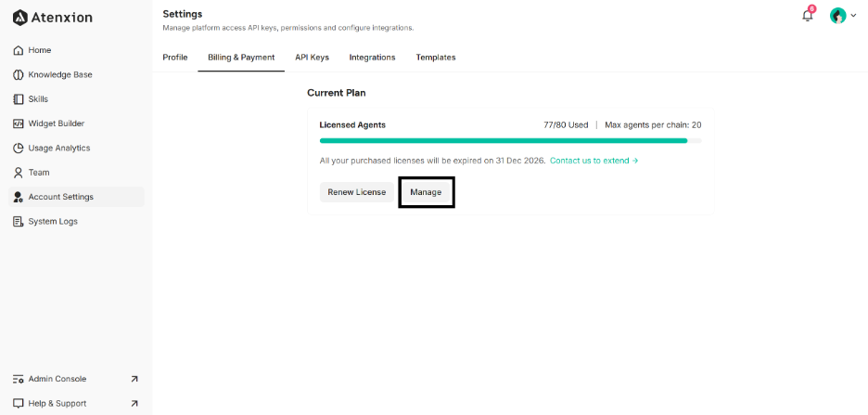Screen dimensions: 868x415
Task: Click the Home house icon
Action: click(x=19, y=50)
